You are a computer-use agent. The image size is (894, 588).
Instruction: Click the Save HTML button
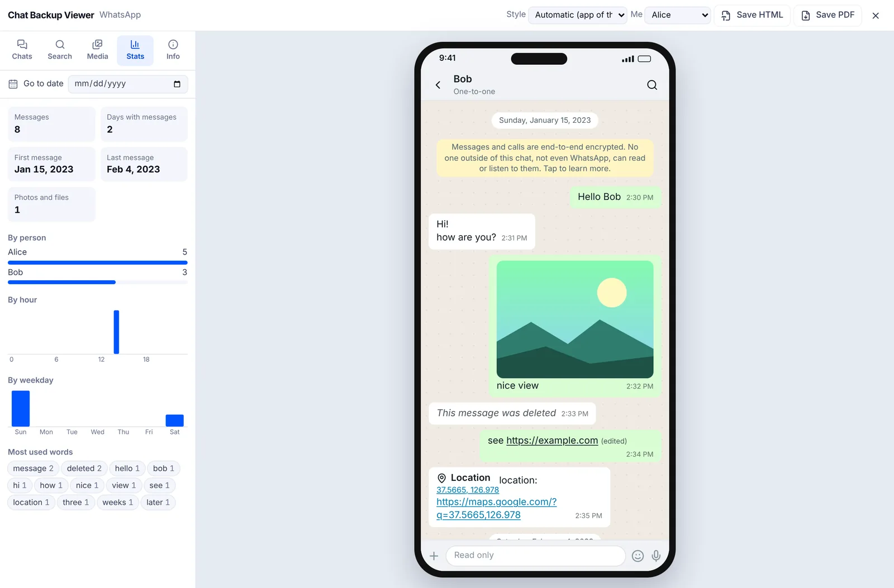click(752, 15)
